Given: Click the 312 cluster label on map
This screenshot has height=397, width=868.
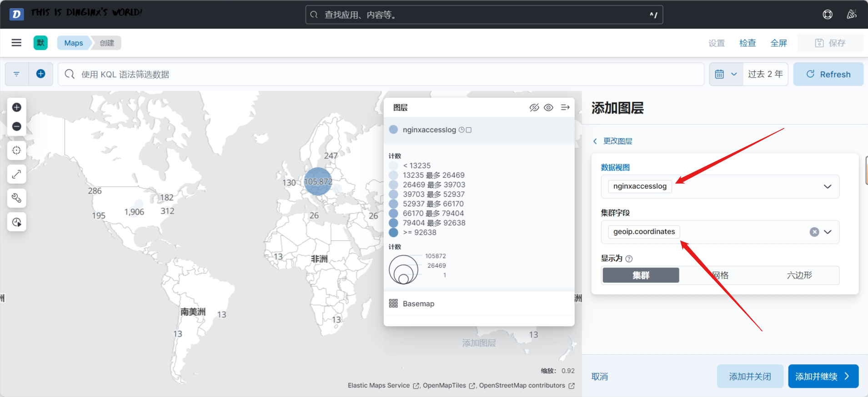Looking at the screenshot, I should [x=167, y=211].
